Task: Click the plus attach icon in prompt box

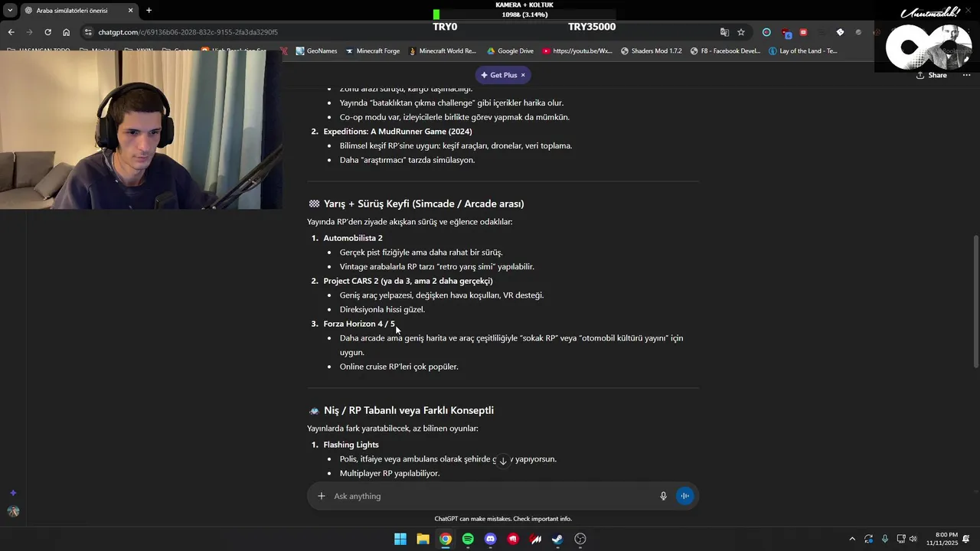Action: click(322, 496)
